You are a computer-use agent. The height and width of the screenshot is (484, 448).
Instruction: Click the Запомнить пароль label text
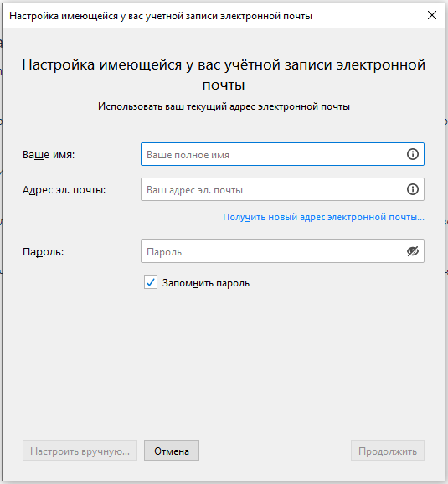[206, 283]
